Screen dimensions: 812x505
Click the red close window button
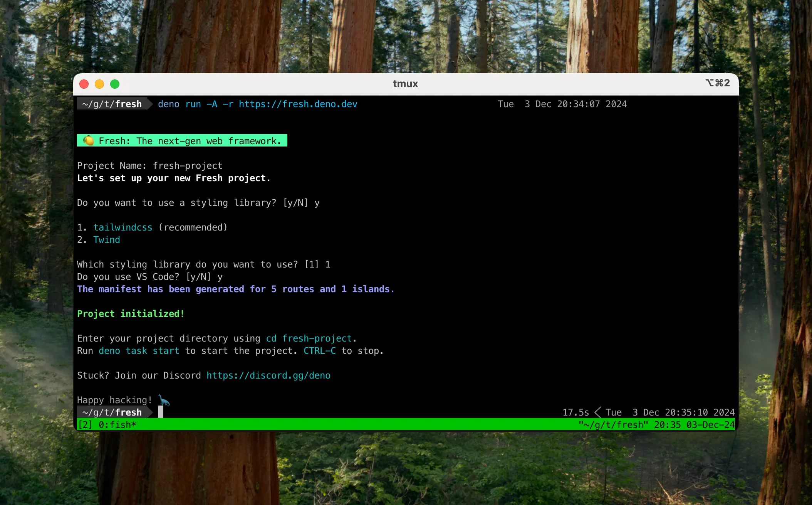[84, 84]
